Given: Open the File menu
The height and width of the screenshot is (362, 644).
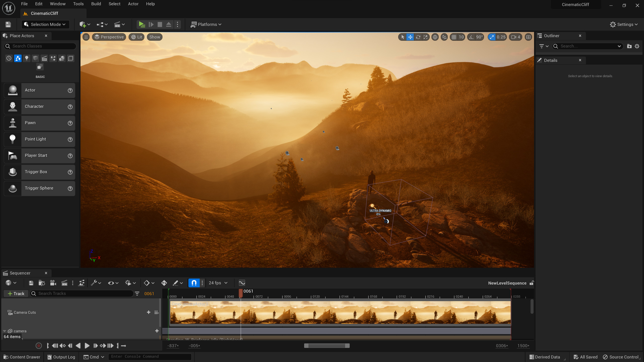Looking at the screenshot, I should (24, 4).
